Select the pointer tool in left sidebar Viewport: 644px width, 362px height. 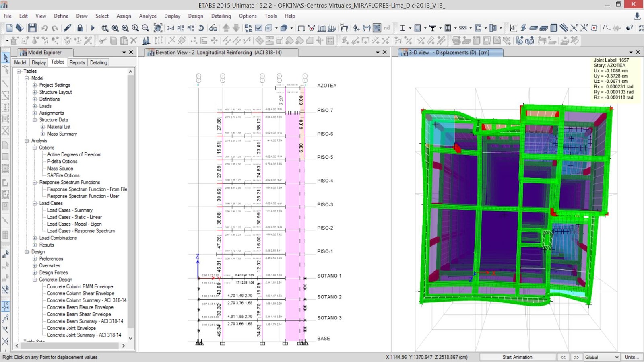point(6,58)
